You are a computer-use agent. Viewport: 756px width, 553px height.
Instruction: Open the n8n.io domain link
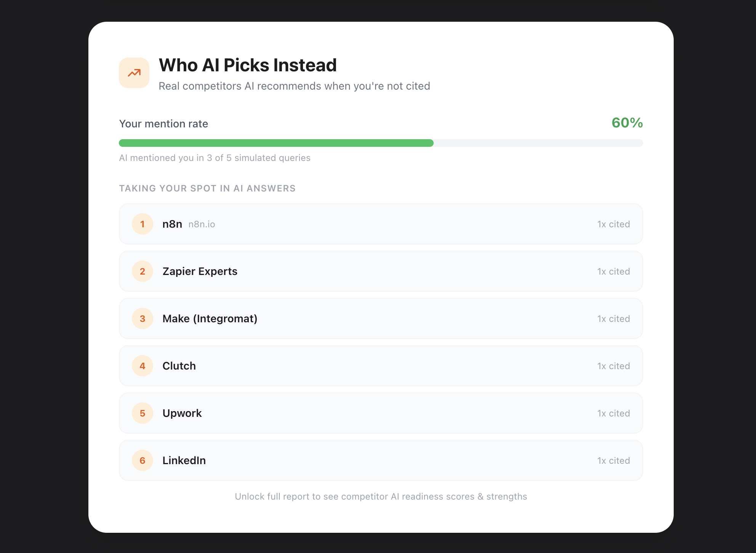coord(202,224)
